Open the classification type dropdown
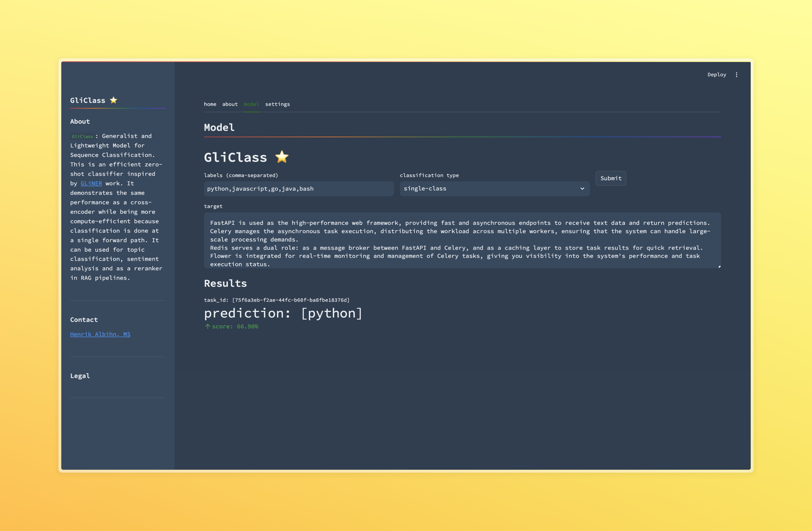This screenshot has height=531, width=812. pyautogui.click(x=494, y=189)
